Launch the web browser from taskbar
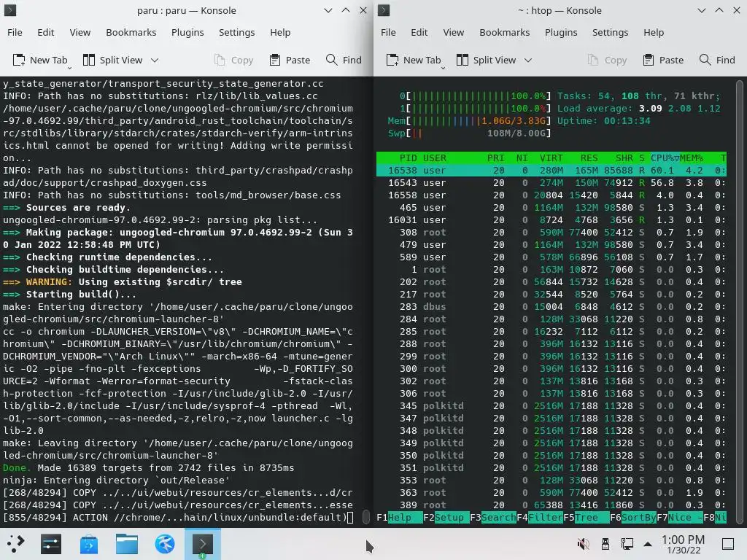 [165, 544]
